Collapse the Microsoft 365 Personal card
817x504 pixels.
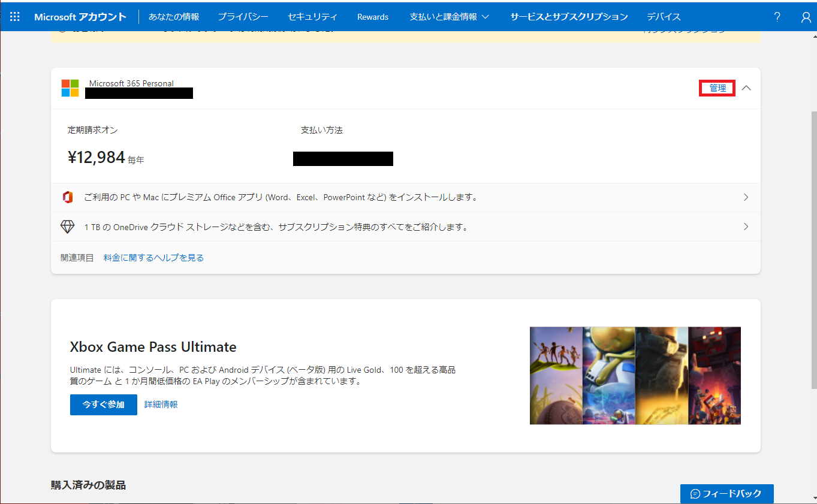(x=746, y=88)
